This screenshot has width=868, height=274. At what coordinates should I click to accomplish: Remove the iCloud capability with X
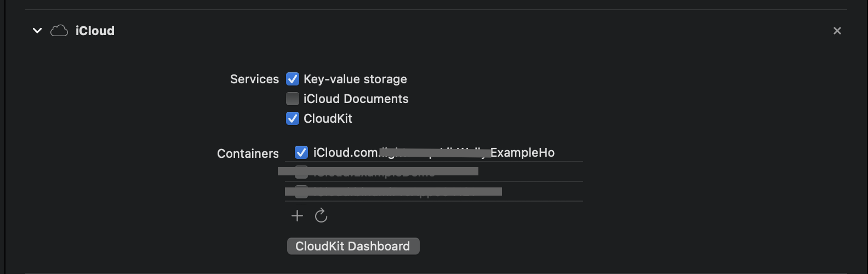[x=837, y=31]
